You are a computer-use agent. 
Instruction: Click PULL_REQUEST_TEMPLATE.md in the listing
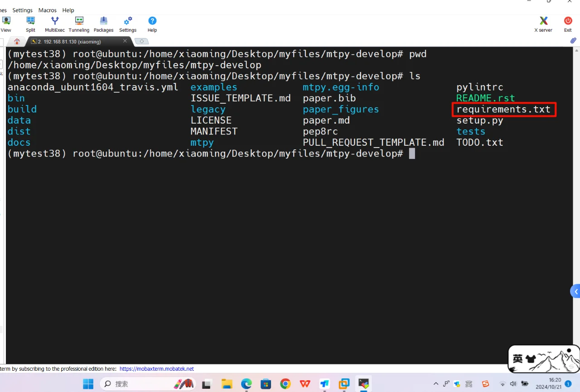click(373, 143)
